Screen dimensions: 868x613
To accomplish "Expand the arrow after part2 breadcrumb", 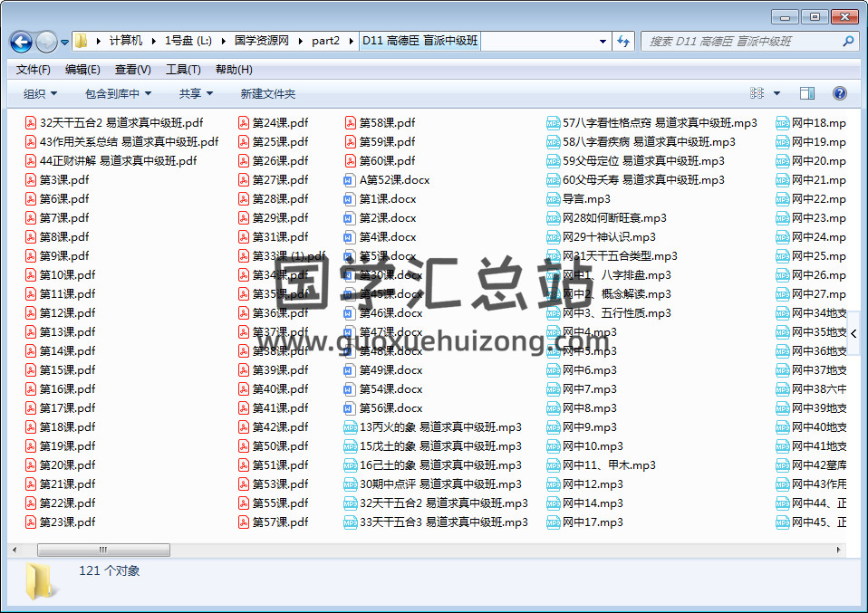I will click(x=351, y=41).
